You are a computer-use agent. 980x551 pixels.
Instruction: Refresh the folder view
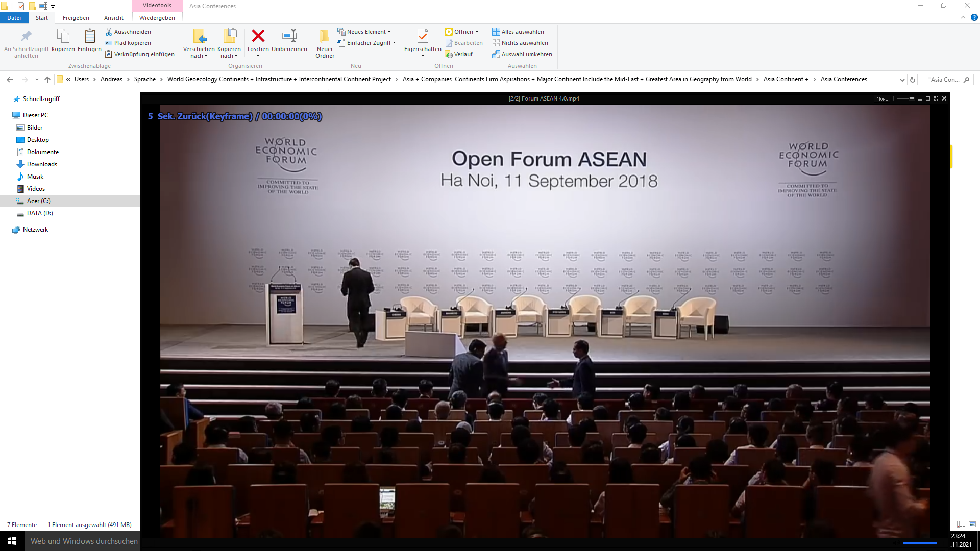coord(913,80)
